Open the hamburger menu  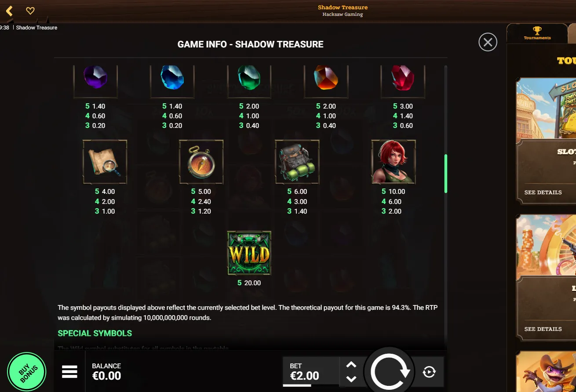(x=69, y=372)
